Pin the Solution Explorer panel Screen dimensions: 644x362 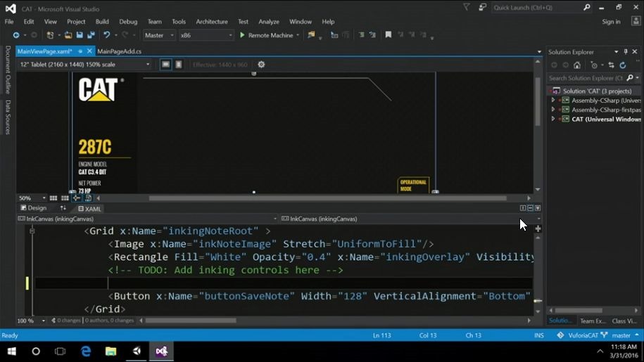[x=626, y=52]
